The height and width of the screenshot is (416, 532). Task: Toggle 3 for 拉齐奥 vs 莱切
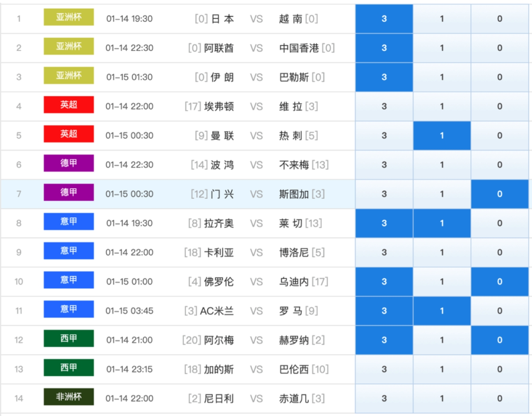[384, 223]
